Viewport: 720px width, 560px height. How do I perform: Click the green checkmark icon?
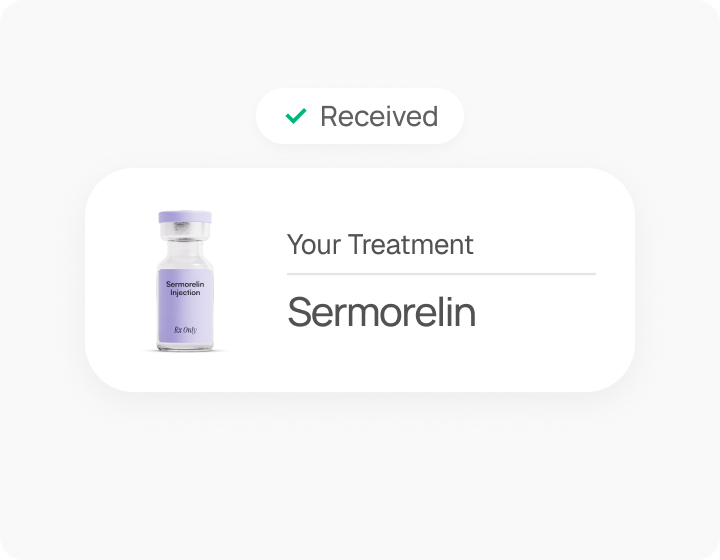[x=296, y=116]
